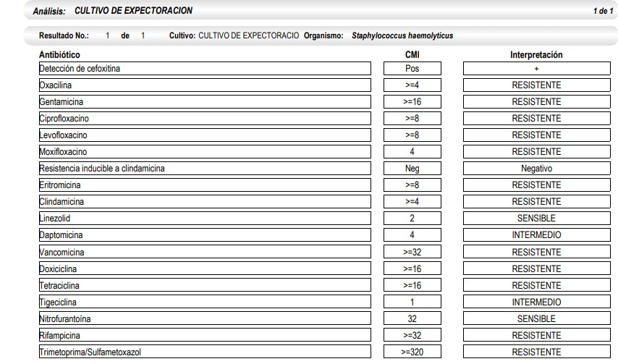Click the '>=16' CMI value for Doxiciclina
Image resolution: width=618 pixels, height=364 pixels.
tap(412, 268)
